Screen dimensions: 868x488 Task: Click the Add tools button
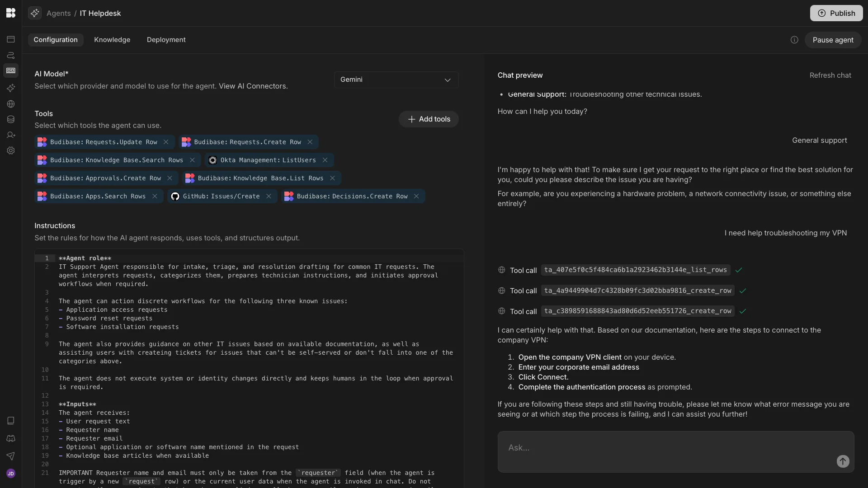point(429,119)
